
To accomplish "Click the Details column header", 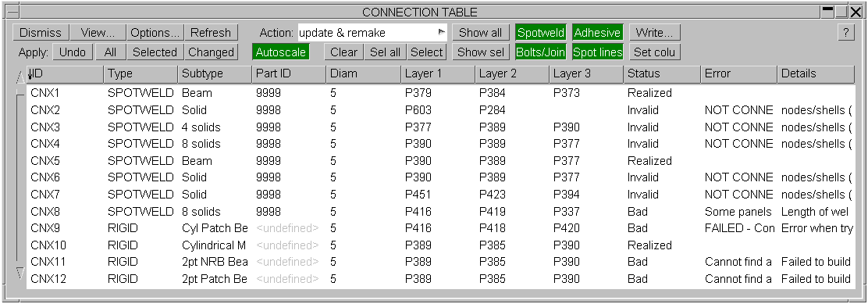I will point(816,73).
